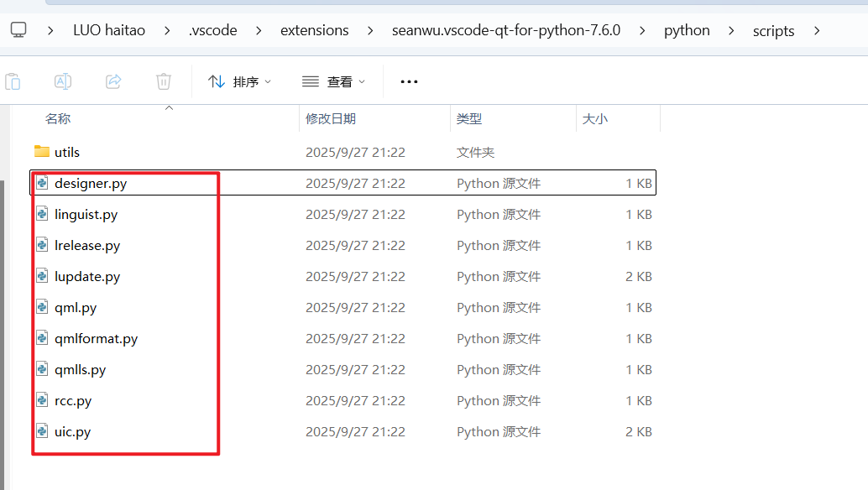Go to extensions in breadcrumb
The width and height of the screenshot is (868, 490).
tap(315, 30)
